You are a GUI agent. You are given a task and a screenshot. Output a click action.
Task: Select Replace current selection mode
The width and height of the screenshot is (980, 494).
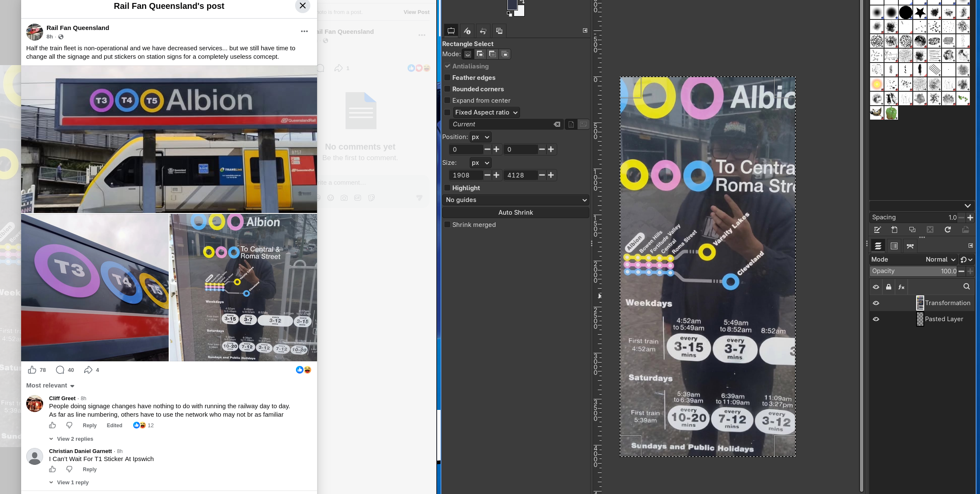click(x=468, y=54)
